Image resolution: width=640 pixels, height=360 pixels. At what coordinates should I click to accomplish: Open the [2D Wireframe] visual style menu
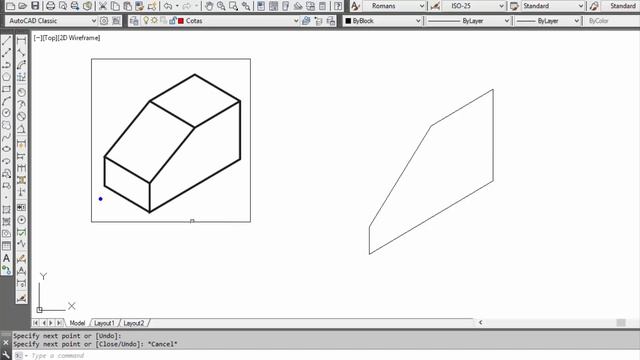tap(79, 38)
